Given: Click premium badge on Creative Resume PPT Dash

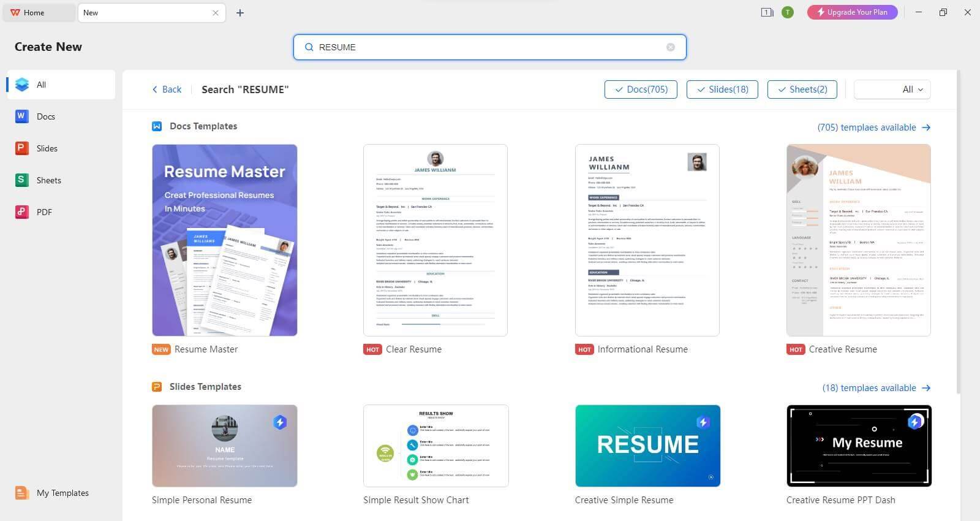Looking at the screenshot, I should pos(915,422).
